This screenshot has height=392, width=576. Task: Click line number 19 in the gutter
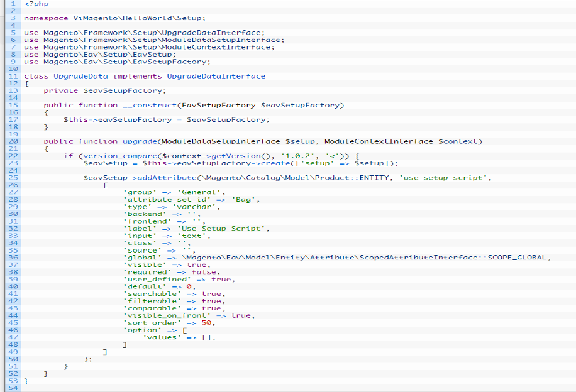click(13, 134)
